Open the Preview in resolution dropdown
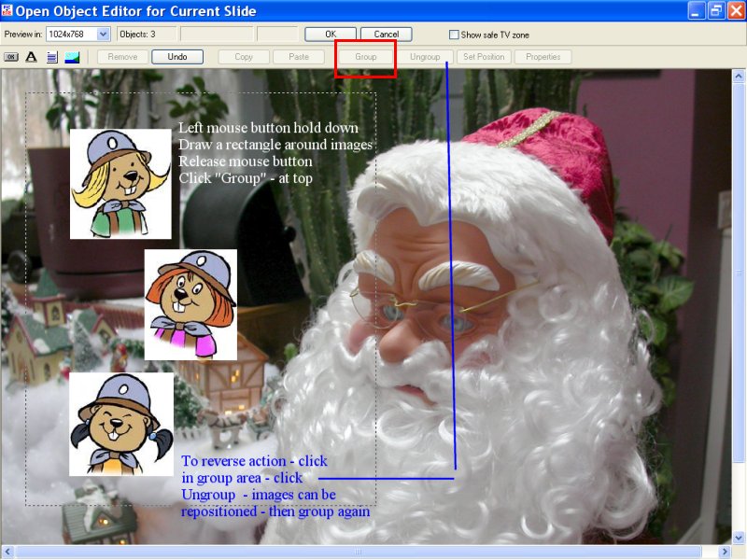This screenshot has width=747, height=560. pyautogui.click(x=104, y=35)
